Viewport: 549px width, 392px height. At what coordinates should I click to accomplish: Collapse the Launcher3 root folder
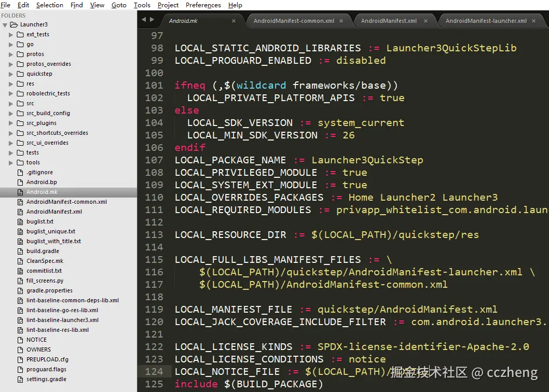[5, 25]
